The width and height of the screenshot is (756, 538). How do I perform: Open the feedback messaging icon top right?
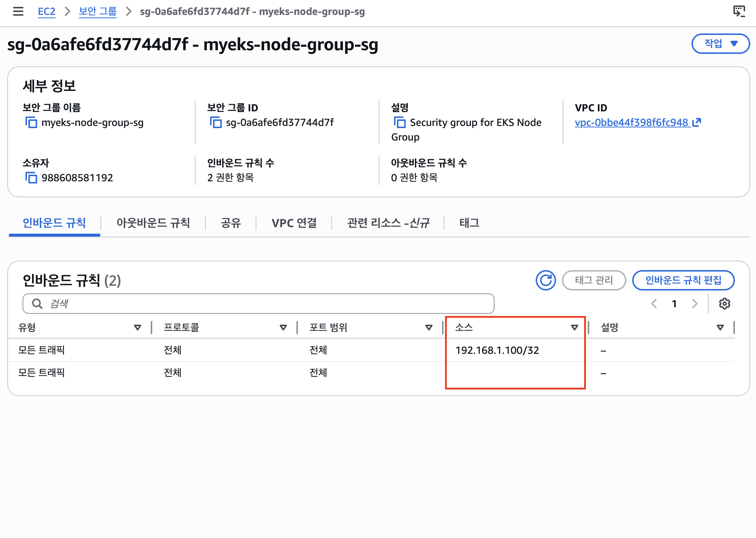coord(739,11)
